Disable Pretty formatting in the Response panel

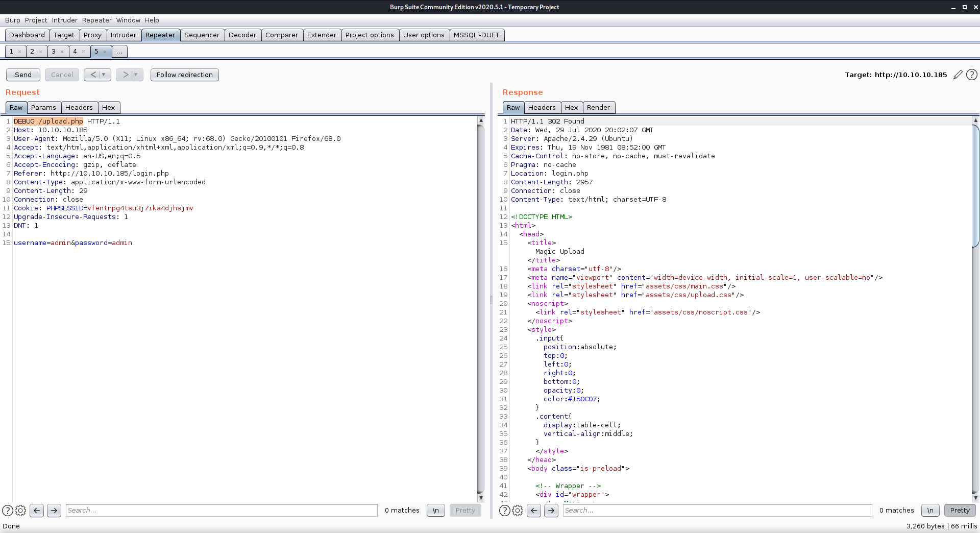(959, 510)
